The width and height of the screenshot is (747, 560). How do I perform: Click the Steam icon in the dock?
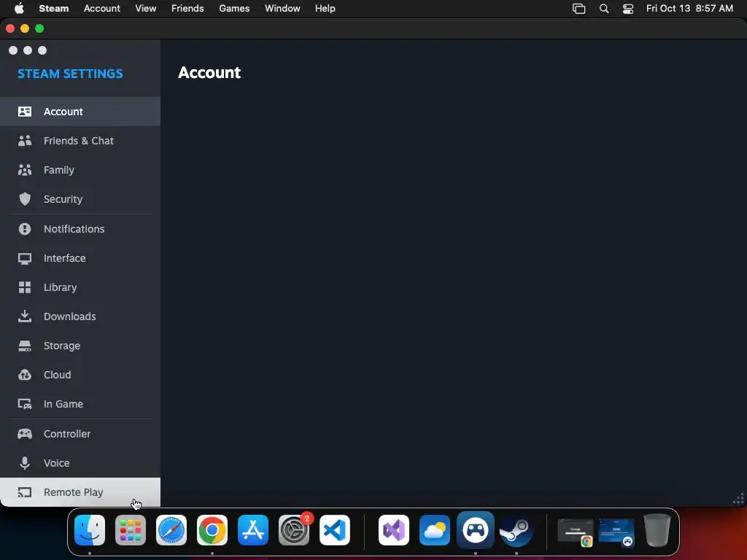(x=516, y=530)
